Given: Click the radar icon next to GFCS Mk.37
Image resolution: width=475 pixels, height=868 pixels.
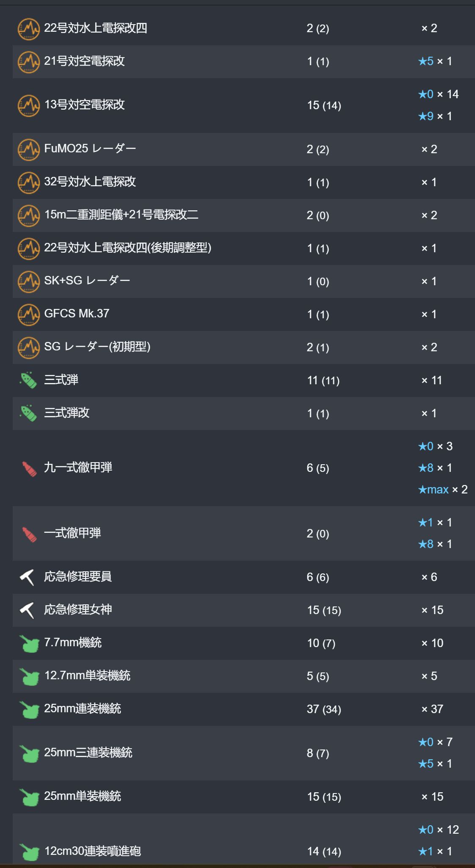Looking at the screenshot, I should [x=28, y=314].
